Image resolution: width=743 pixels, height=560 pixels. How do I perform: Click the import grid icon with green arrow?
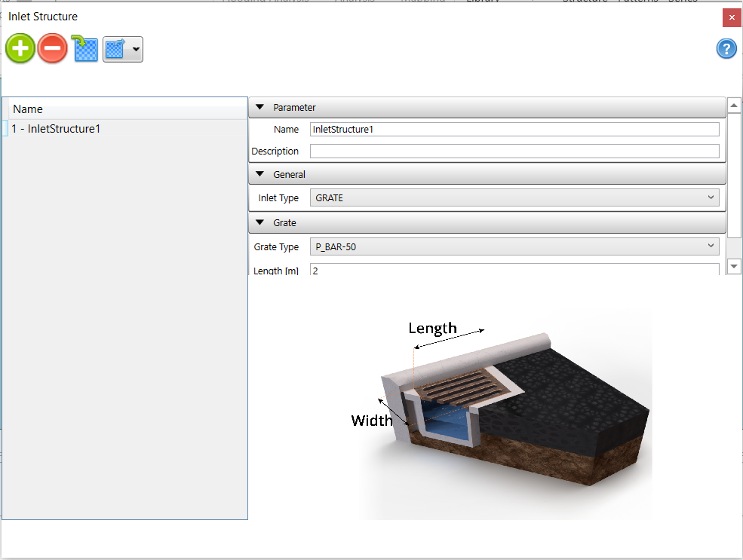(x=84, y=48)
